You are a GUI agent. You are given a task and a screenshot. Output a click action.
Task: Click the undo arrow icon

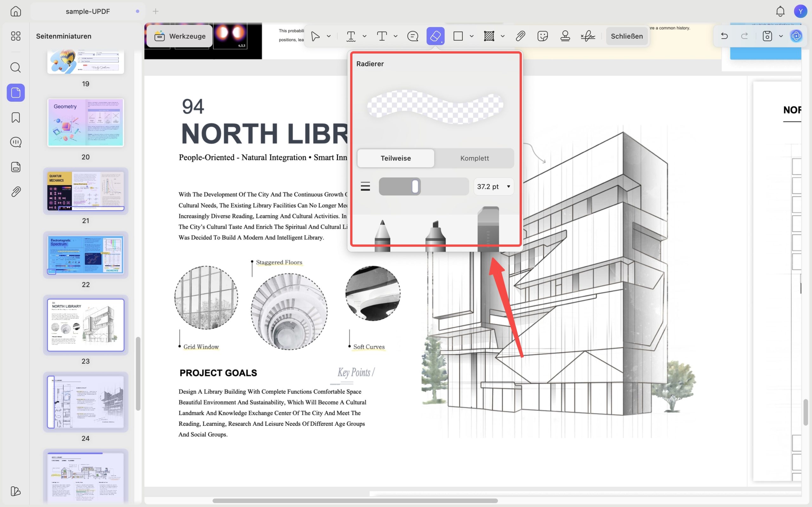click(x=724, y=36)
